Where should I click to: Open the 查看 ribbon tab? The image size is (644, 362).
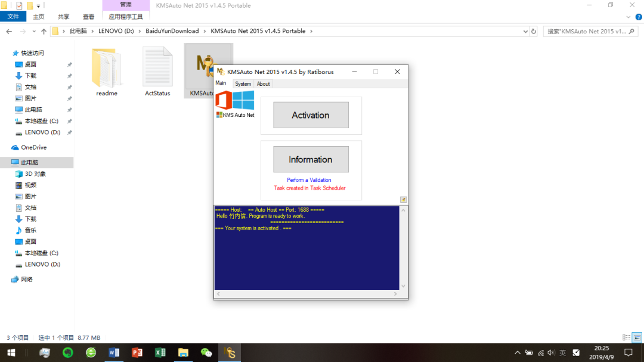pos(88,17)
